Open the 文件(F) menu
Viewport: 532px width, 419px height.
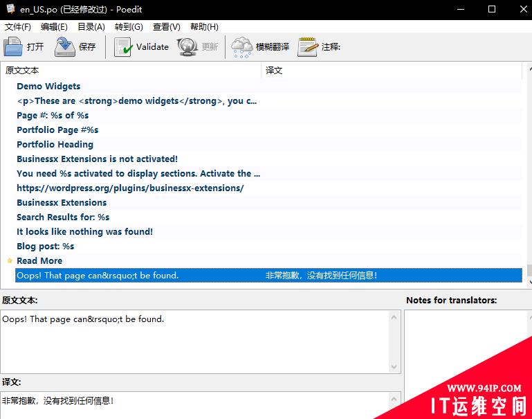pyautogui.click(x=18, y=27)
